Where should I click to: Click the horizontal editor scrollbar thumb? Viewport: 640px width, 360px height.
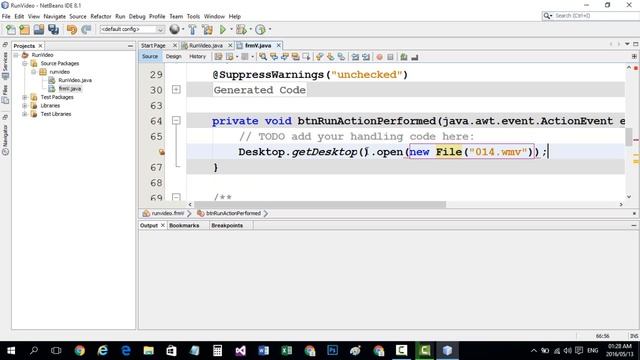pyautogui.click(x=320, y=204)
